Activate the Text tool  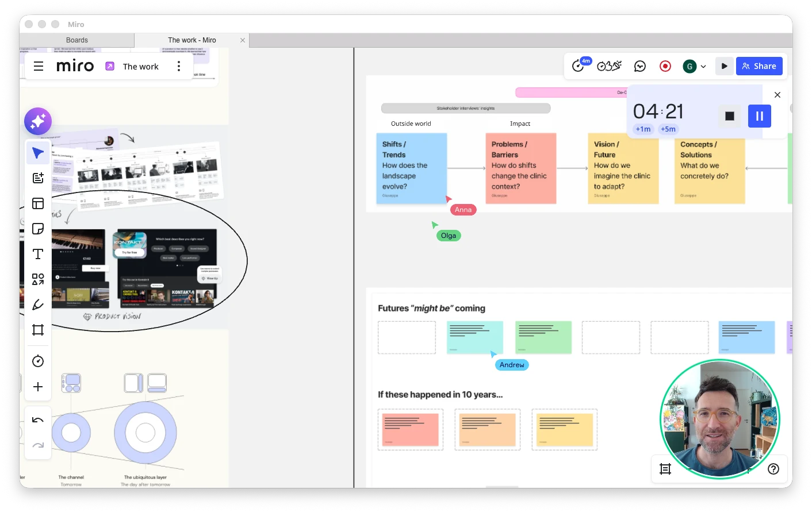tap(38, 254)
